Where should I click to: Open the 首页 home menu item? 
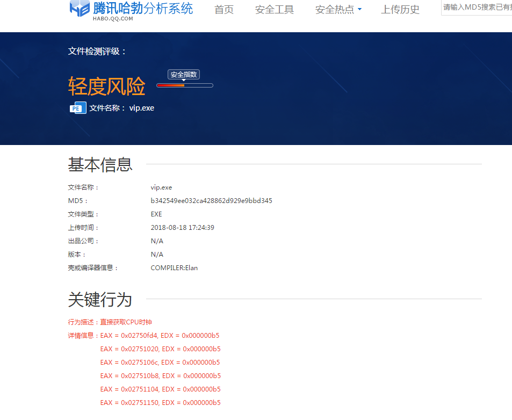pos(224,10)
